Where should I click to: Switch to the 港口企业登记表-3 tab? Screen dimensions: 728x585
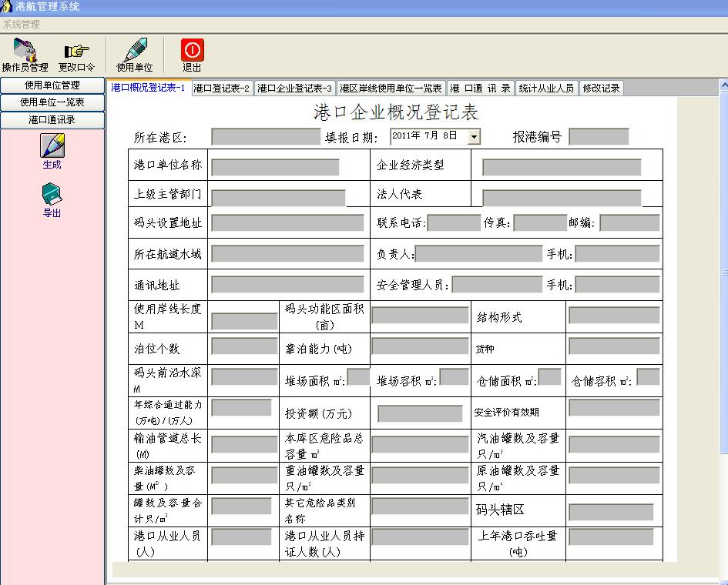(x=295, y=89)
